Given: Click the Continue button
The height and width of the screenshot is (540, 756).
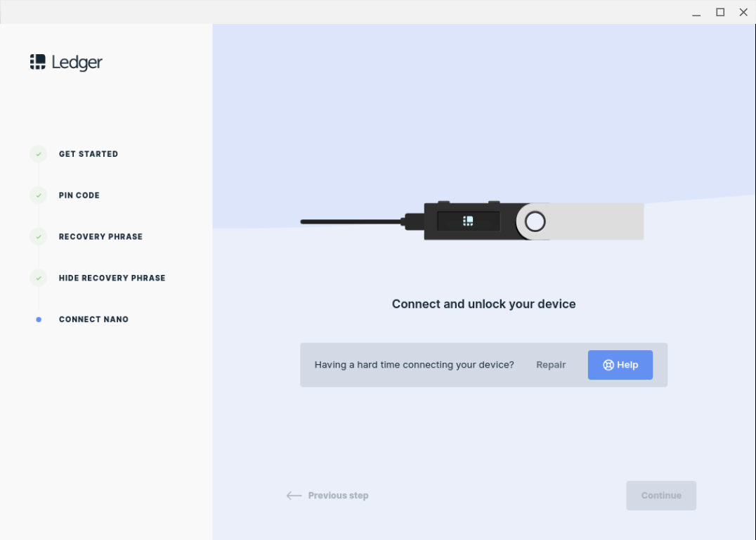Looking at the screenshot, I should click(660, 495).
